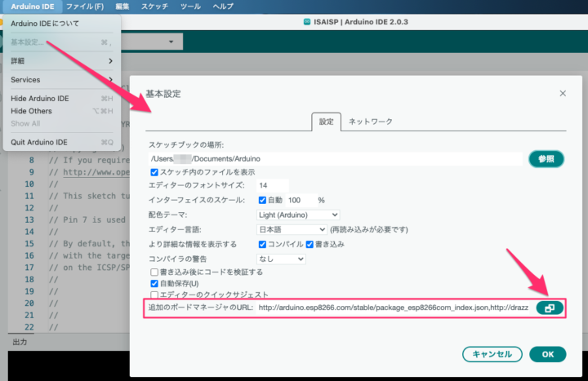Select Quit Arduino IDE from the menu
The height and width of the screenshot is (381, 588).
(39, 142)
